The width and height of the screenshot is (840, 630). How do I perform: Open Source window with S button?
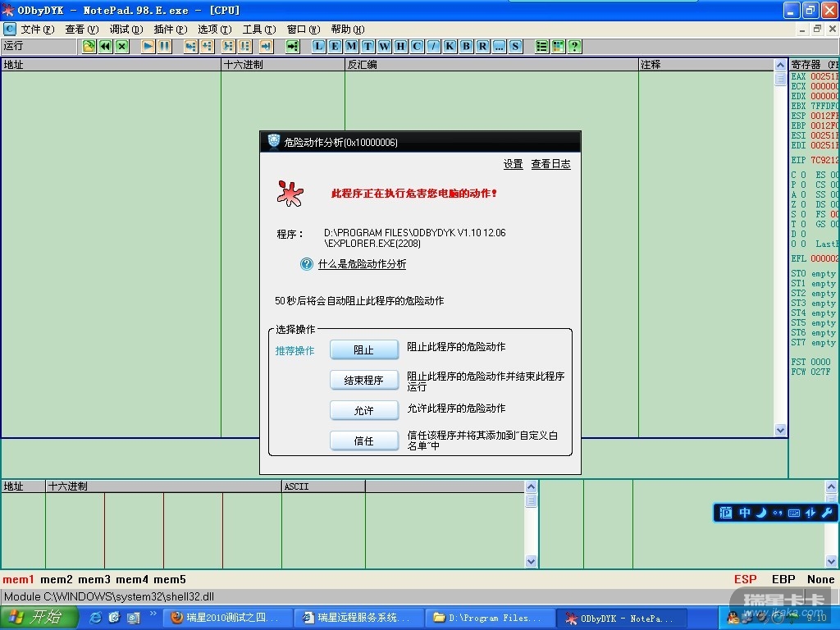pyautogui.click(x=515, y=47)
